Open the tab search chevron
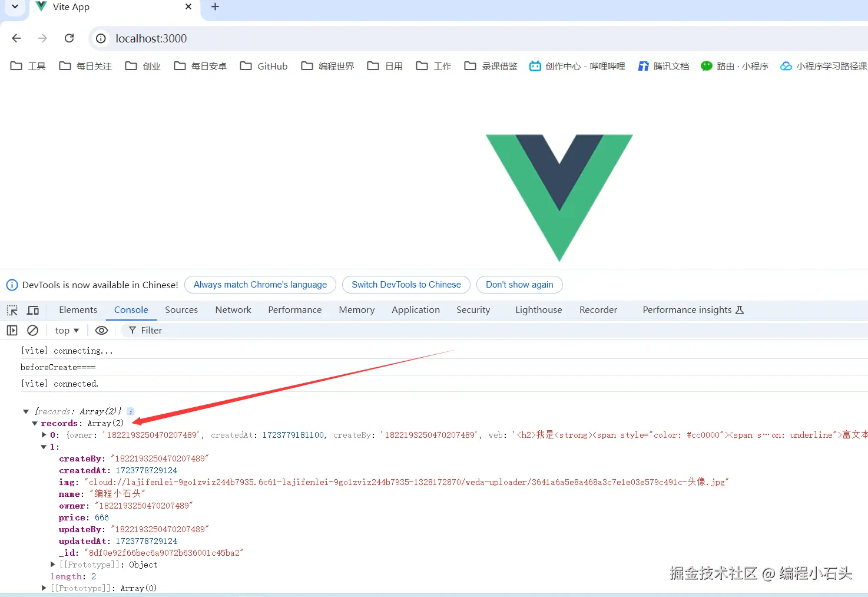The height and width of the screenshot is (597, 868). coord(15,6)
